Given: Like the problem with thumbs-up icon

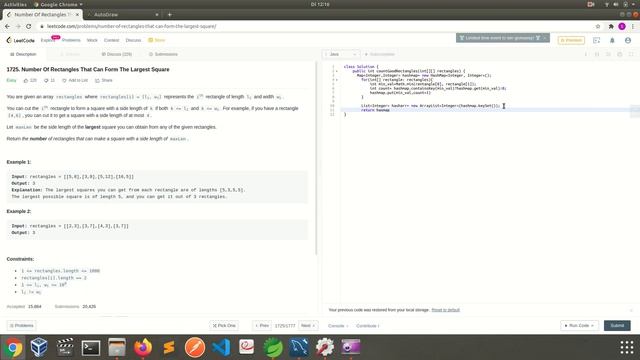Looking at the screenshot, I should [26, 80].
